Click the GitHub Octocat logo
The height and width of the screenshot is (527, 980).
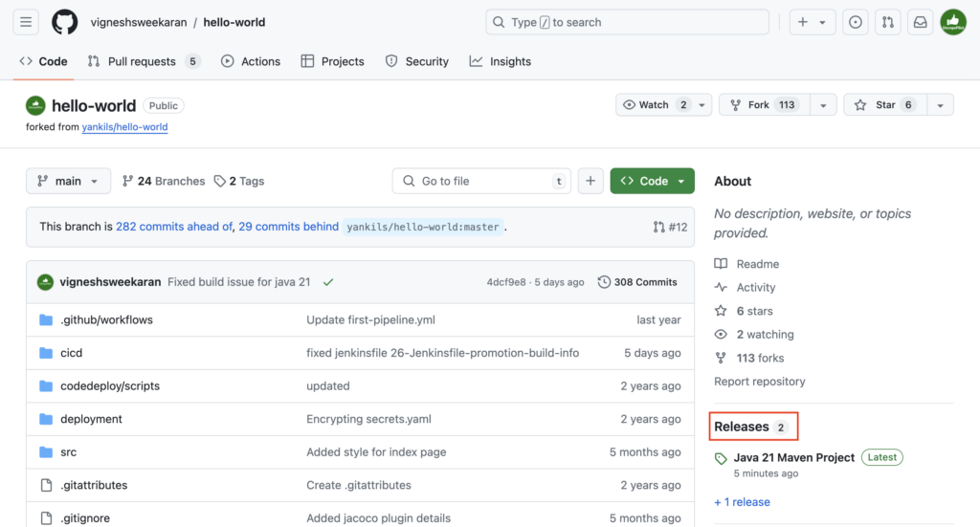(64, 23)
